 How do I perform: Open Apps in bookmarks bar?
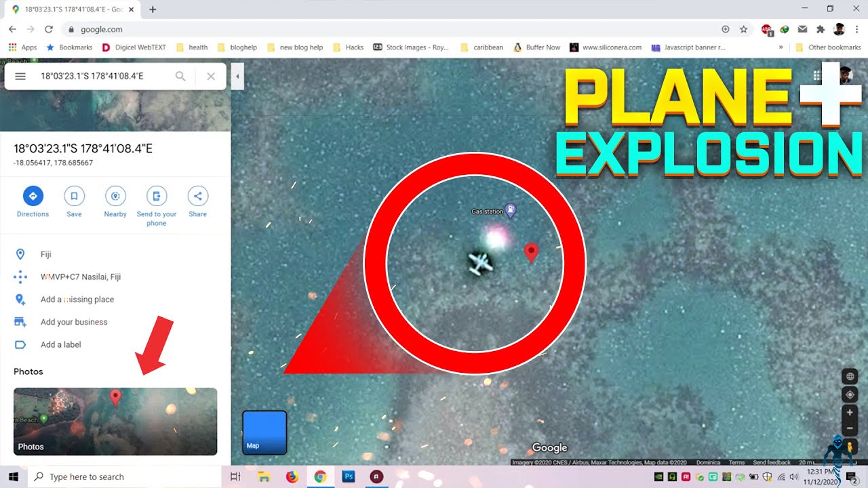[22, 47]
